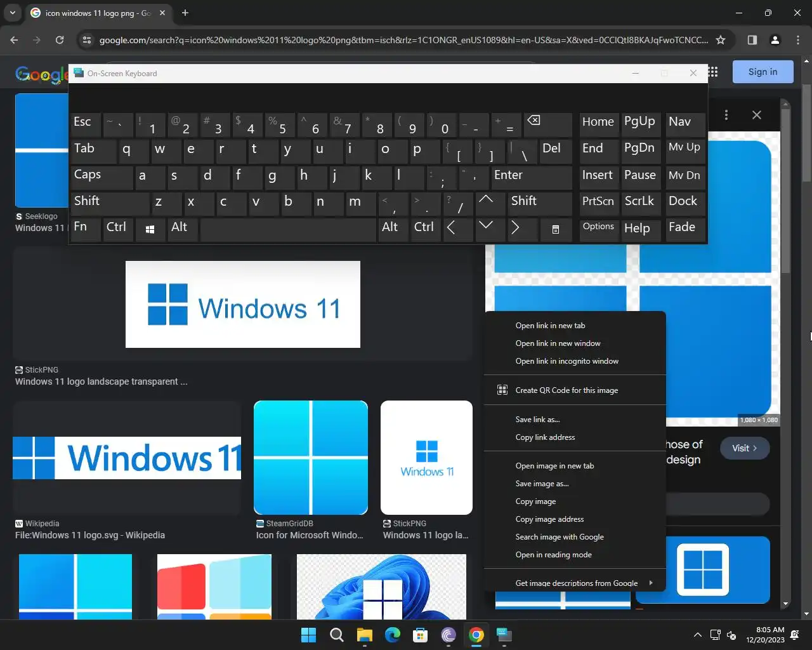Open Chrome tab search dropdown arrow
This screenshot has width=812, height=650.
[12, 13]
